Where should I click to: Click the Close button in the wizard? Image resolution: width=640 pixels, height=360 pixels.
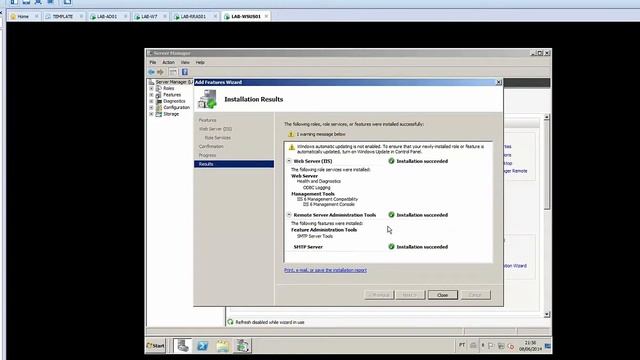[x=442, y=295]
